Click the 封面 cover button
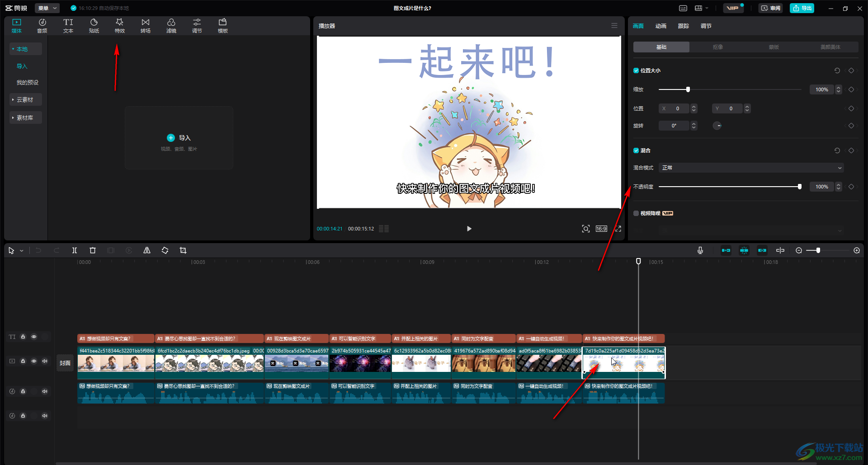The image size is (868, 465). [x=65, y=363]
